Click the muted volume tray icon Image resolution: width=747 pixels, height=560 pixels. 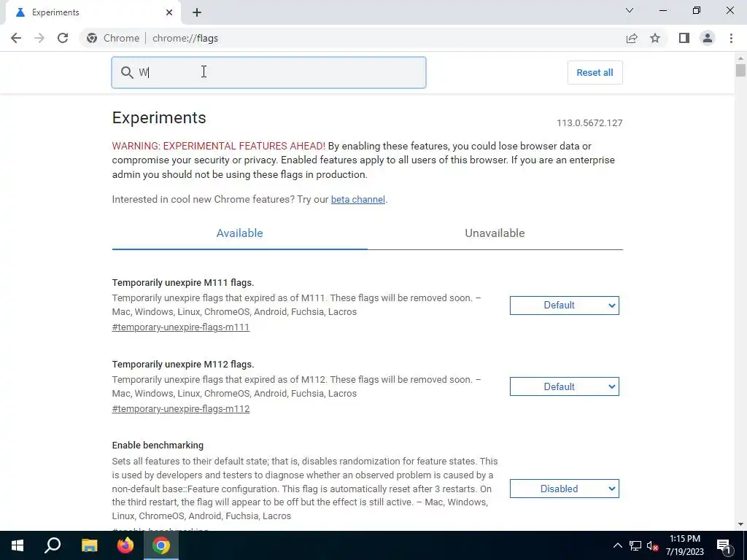[653, 545]
